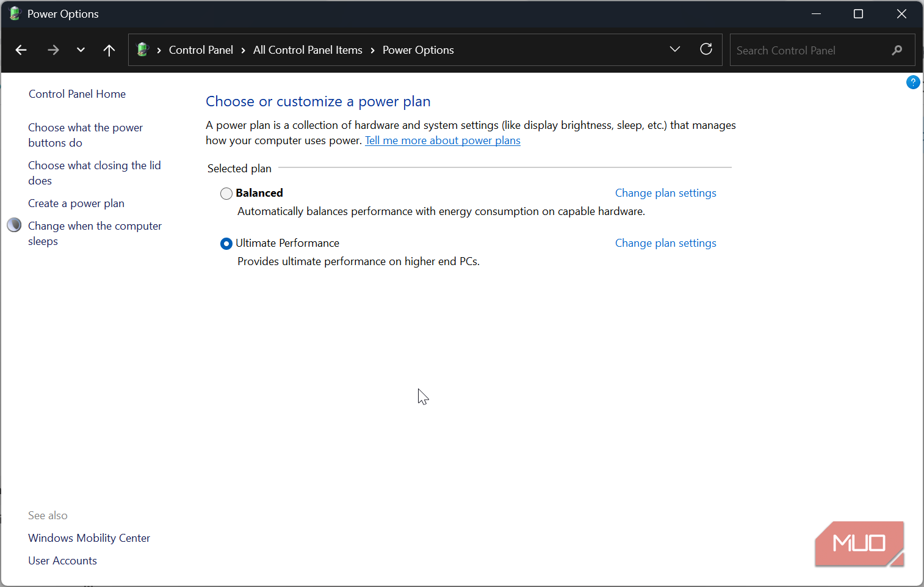The image size is (924, 587).
Task: Open Windows Mobility Center
Action: pos(89,538)
